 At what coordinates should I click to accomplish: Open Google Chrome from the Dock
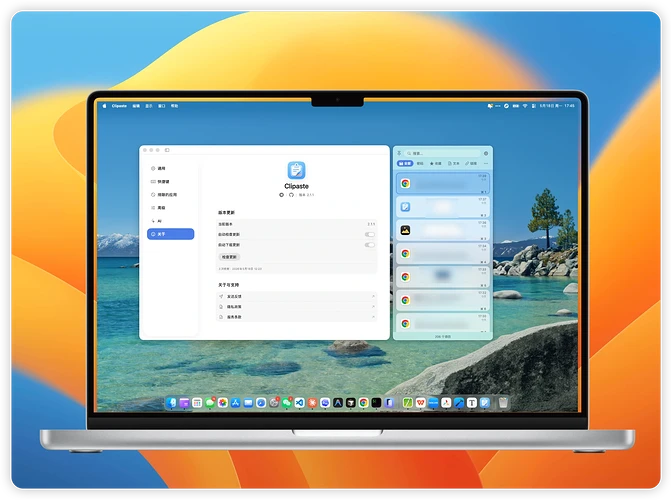tap(363, 402)
